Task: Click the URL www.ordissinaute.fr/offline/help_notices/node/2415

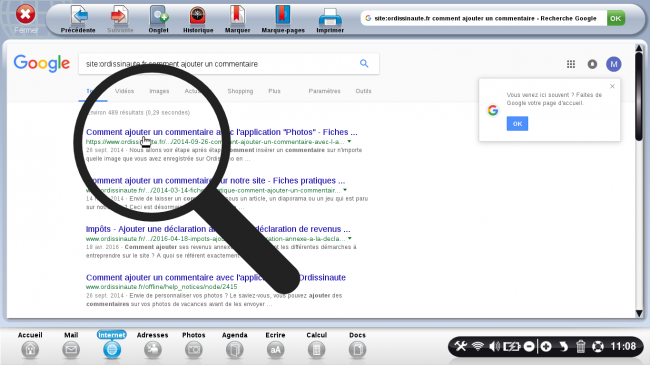Action: pos(162,287)
